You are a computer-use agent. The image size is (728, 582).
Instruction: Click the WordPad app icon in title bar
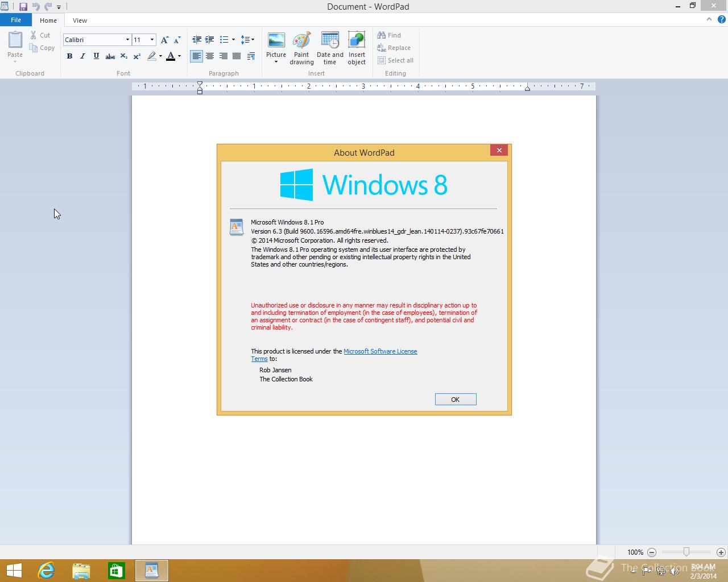[x=5, y=7]
